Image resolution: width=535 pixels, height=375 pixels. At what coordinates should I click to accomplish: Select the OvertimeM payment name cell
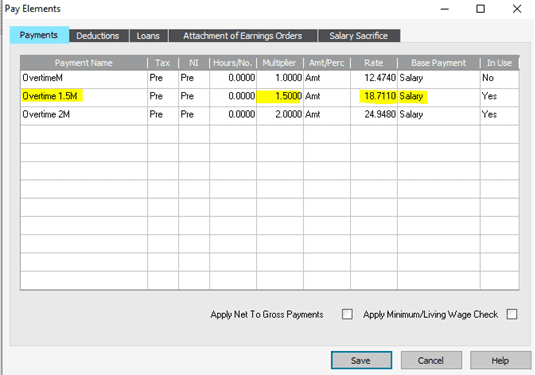pos(84,78)
